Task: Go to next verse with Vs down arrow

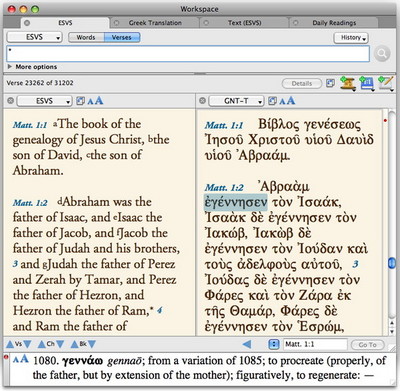Action: coord(27,344)
